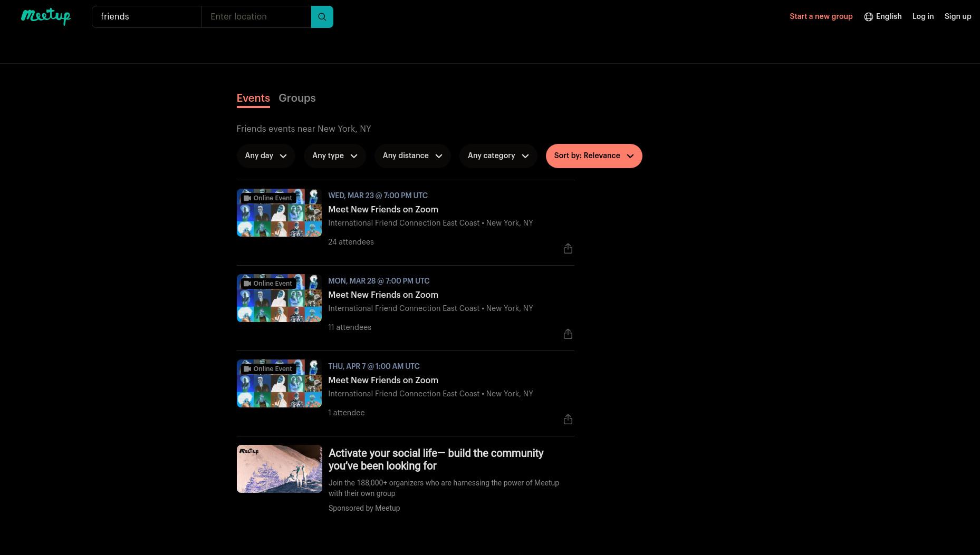Click the Online Event badge on the Mar 28 event
Viewport: 980px width, 555px height.
point(268,284)
